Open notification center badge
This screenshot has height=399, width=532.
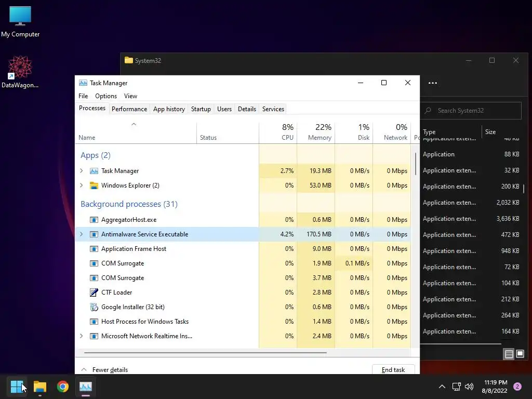(517, 387)
